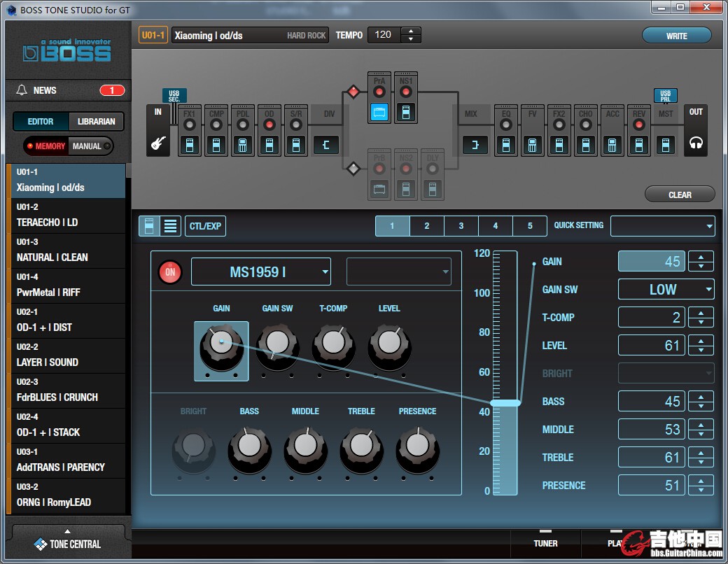Viewport: 728px width, 564px height.
Task: Switch to MEMORY mode
Action: [x=46, y=146]
